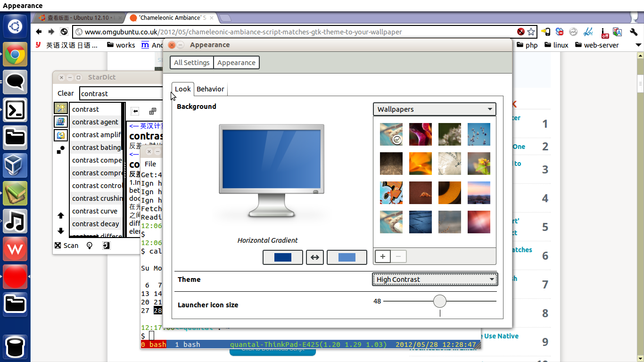Open the Chrome wrench menu
This screenshot has height=362, width=644.
[633, 32]
